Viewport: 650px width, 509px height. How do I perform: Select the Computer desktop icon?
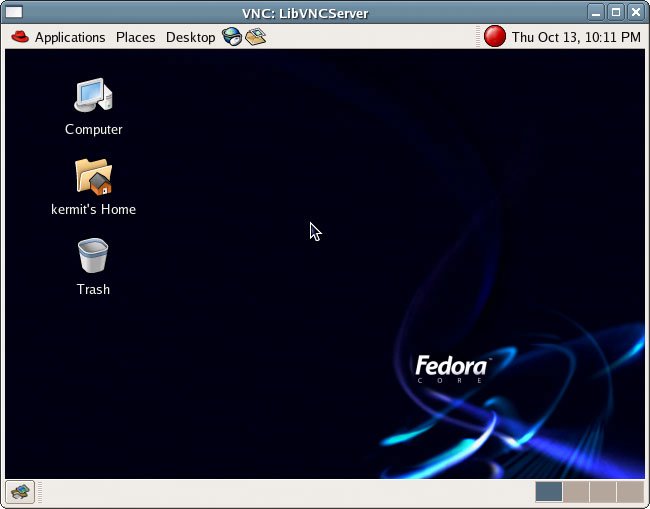tap(93, 96)
